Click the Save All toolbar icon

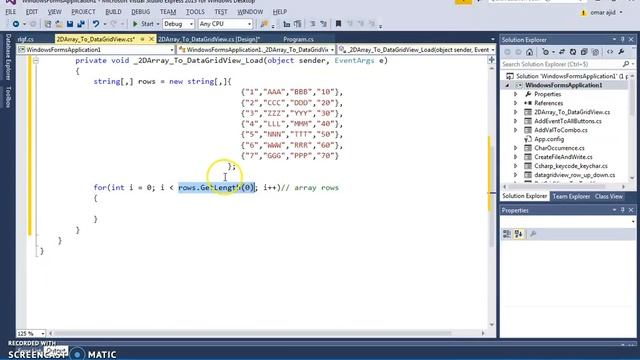tap(81, 24)
